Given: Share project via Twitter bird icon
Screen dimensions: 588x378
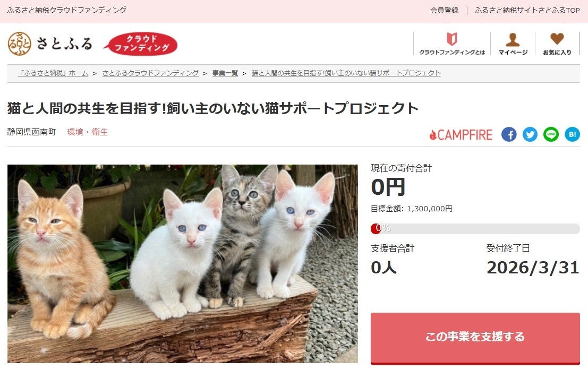Looking at the screenshot, I should [530, 134].
